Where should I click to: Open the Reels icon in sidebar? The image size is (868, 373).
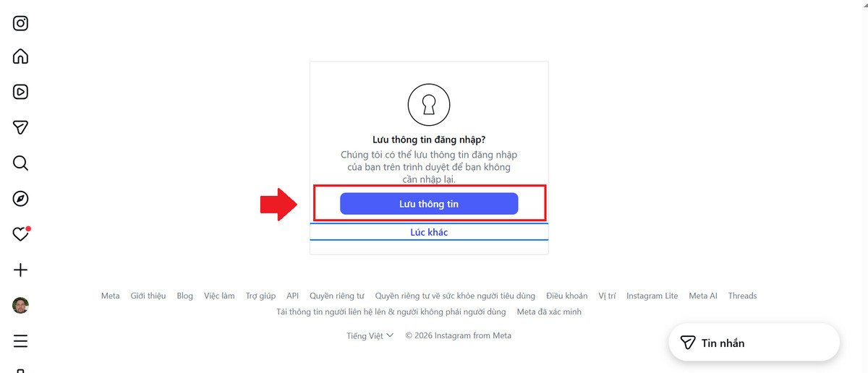click(x=21, y=92)
